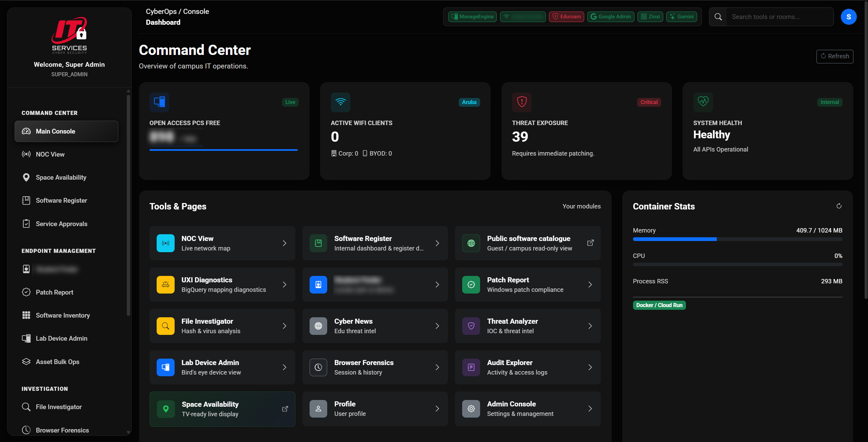Viewport: 868px width, 442px height.
Task: Click the File Investigator magnifier tile icon
Action: [x=165, y=326]
